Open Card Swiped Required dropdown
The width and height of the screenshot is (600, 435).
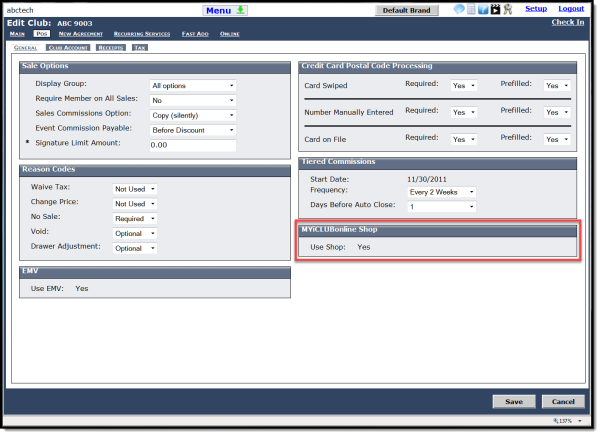(x=465, y=86)
